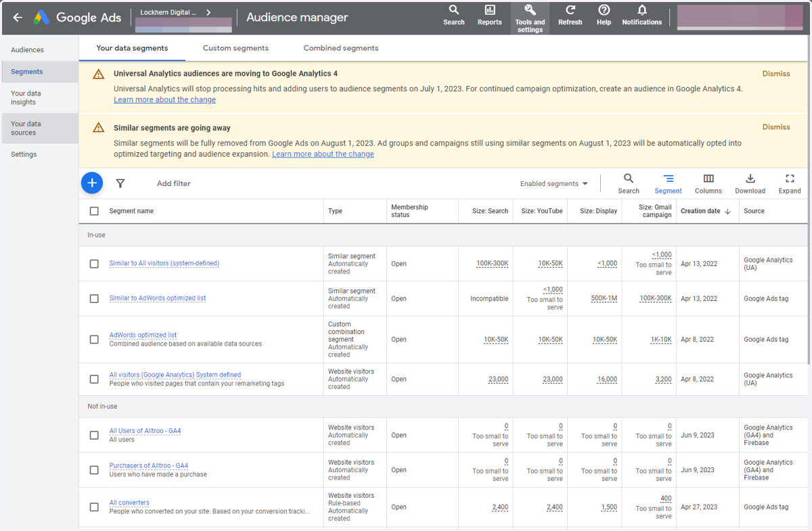Click the Membership status column header
The height and width of the screenshot is (531, 812).
[409, 211]
